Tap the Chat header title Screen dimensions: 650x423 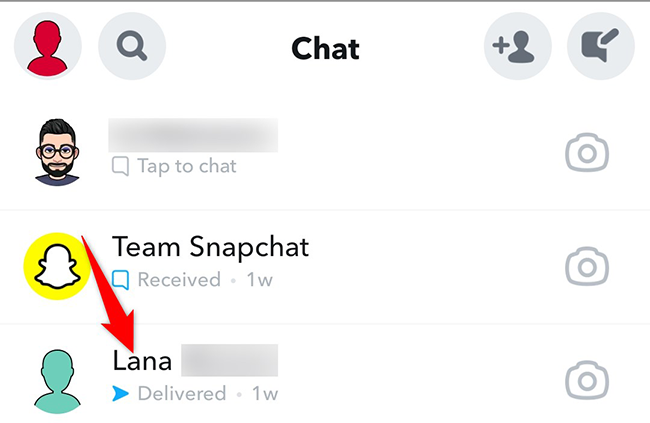tap(325, 49)
